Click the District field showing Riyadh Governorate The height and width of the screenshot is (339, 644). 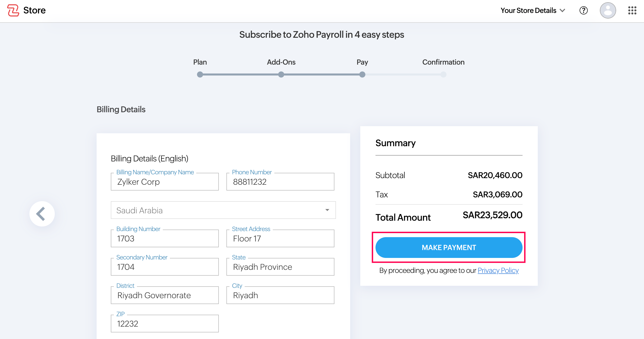[x=165, y=295]
